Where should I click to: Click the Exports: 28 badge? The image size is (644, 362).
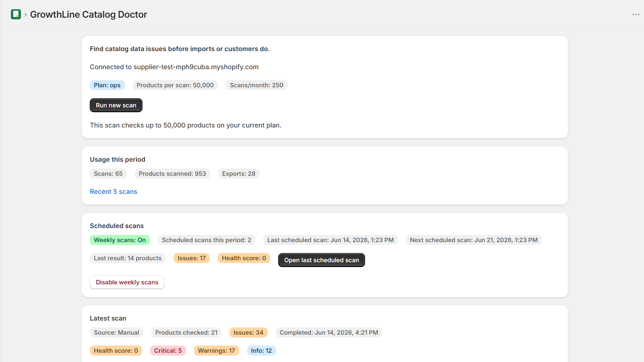pos(239,174)
